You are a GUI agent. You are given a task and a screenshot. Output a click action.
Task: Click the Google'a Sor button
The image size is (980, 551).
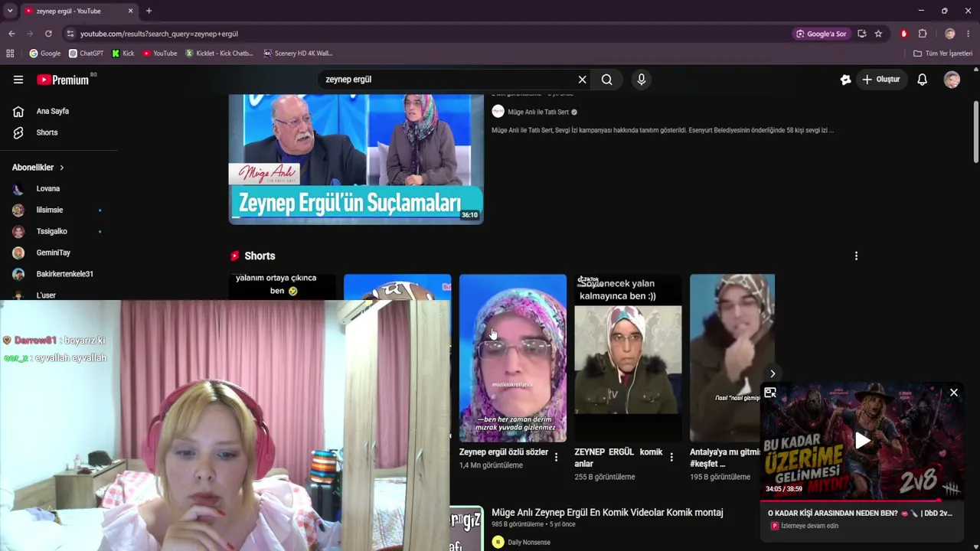[x=822, y=34]
